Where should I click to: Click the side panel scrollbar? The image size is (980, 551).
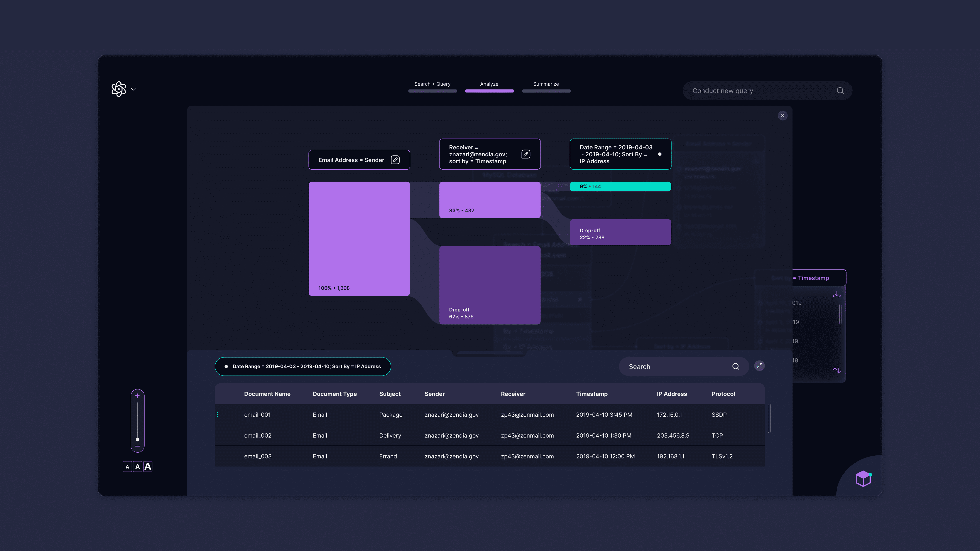[840, 314]
